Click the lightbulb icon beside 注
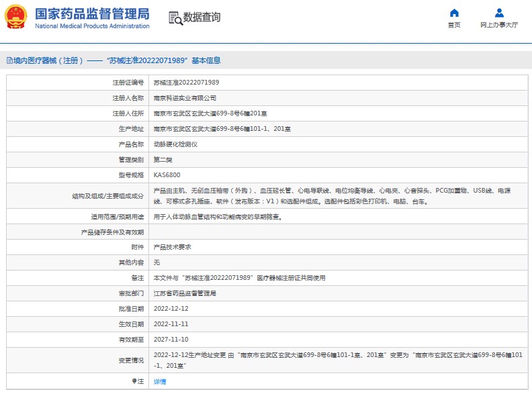Viewport: 532px width, 394px height. [x=134, y=381]
